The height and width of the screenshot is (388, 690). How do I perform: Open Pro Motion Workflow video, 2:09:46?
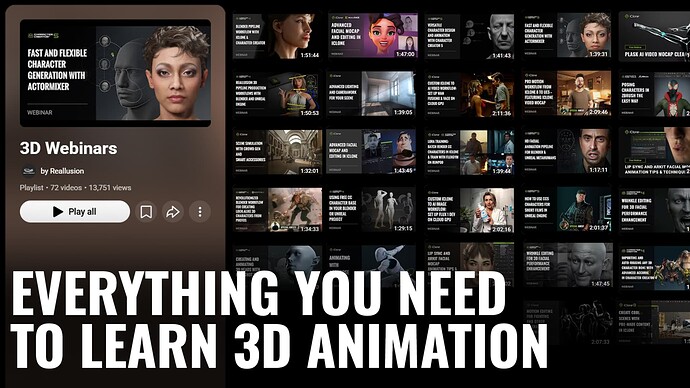pos(567,94)
